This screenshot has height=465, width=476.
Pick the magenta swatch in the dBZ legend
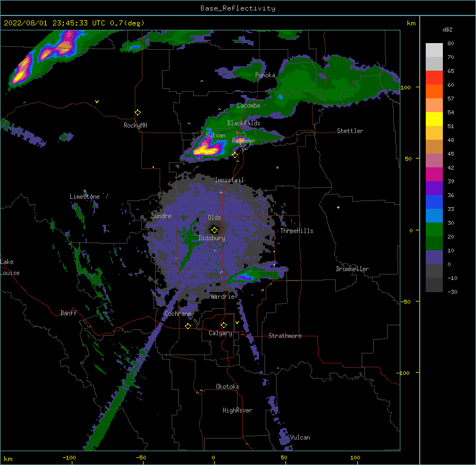(x=434, y=174)
